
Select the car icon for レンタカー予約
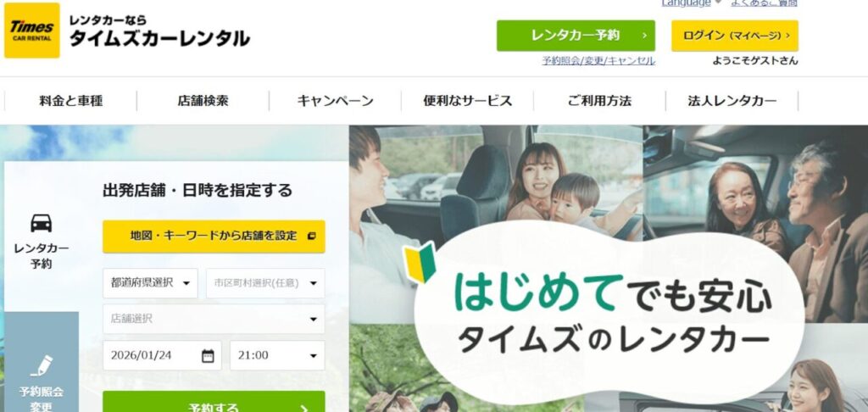42,223
